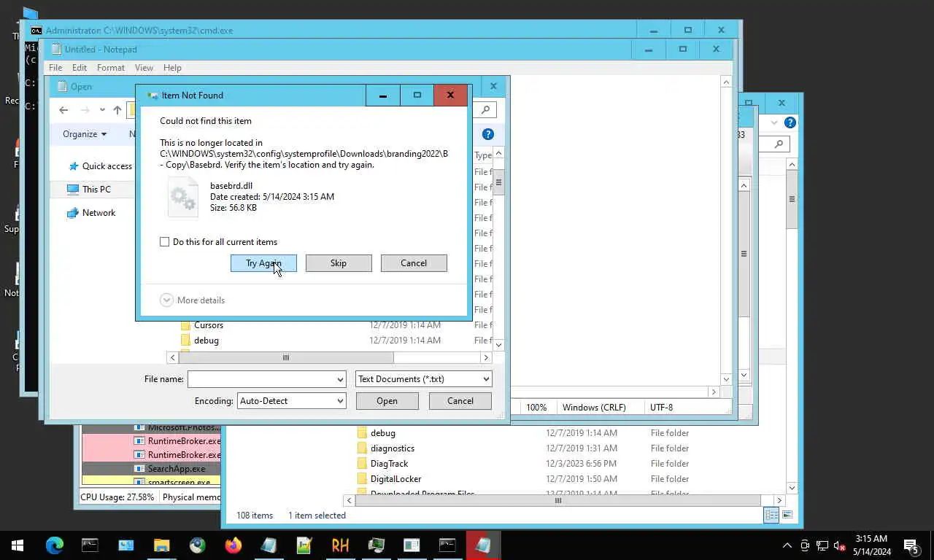Cancel the Item Not Found dialog
Image resolution: width=934 pixels, height=560 pixels.
(414, 262)
